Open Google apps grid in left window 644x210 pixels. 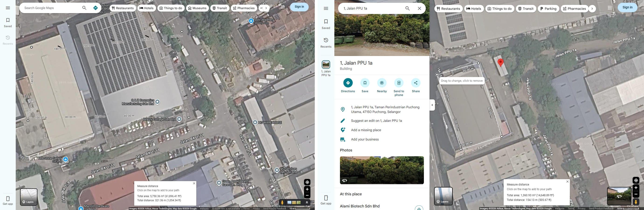click(x=283, y=7)
